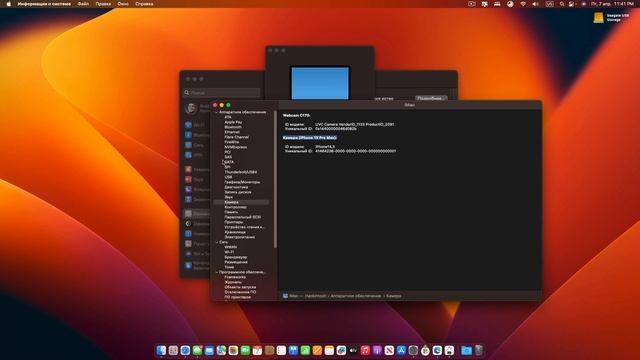640x360 pixels.
Task: Collapse the Программное обеспечение tree section
Action: point(217,272)
